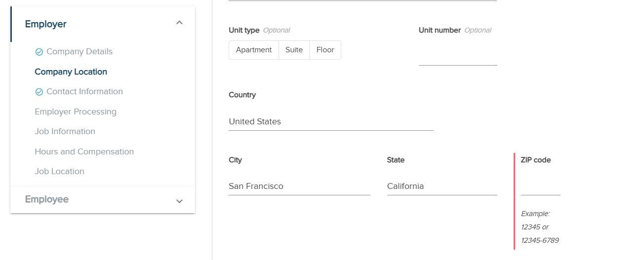
Task: Open the Country dropdown showing United States
Action: click(x=331, y=121)
